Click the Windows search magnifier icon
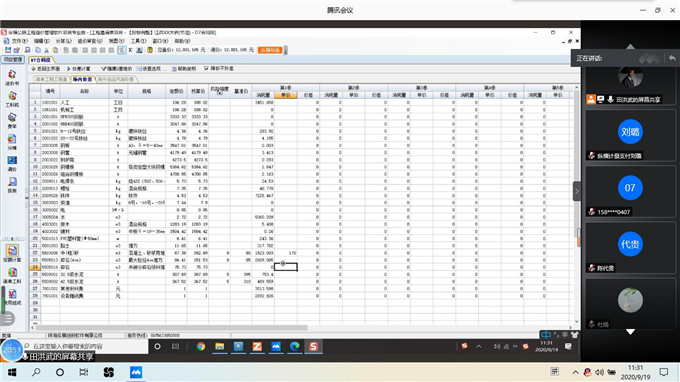This screenshot has width=680, height=382. click(x=36, y=372)
